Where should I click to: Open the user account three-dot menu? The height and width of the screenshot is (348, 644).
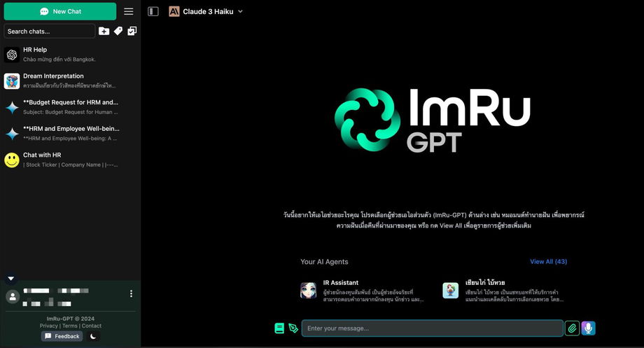[131, 293]
